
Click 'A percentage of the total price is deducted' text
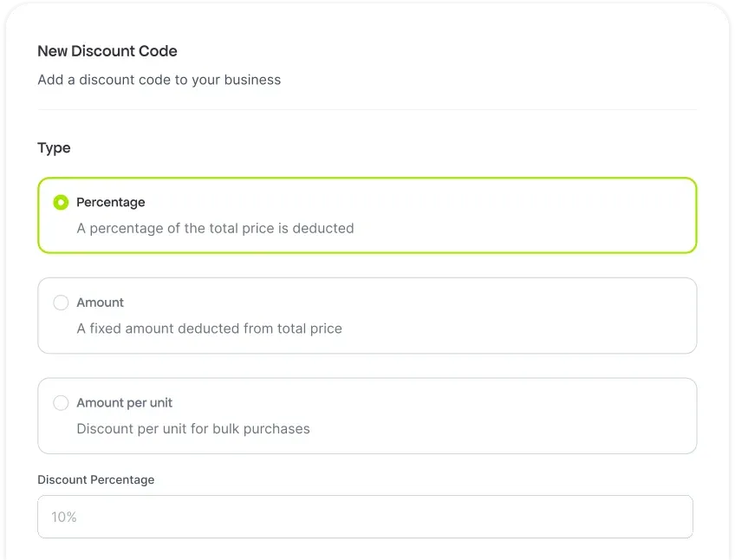tap(215, 229)
